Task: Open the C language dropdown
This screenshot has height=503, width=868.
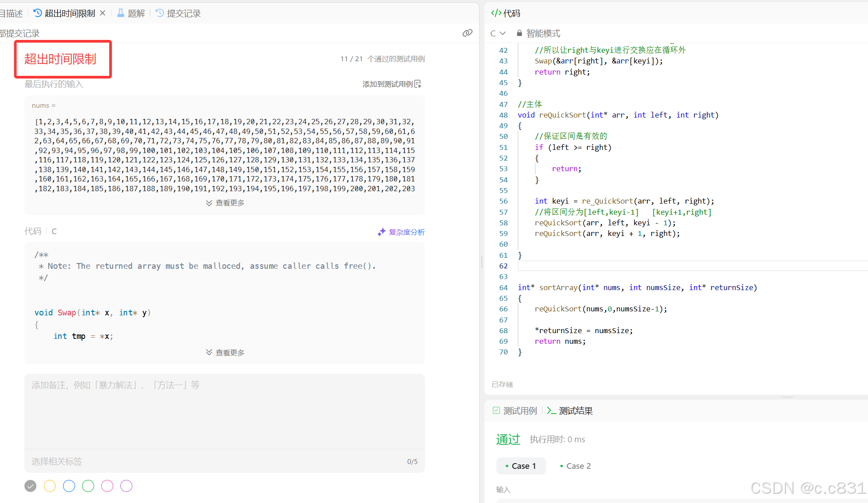Action: (498, 33)
